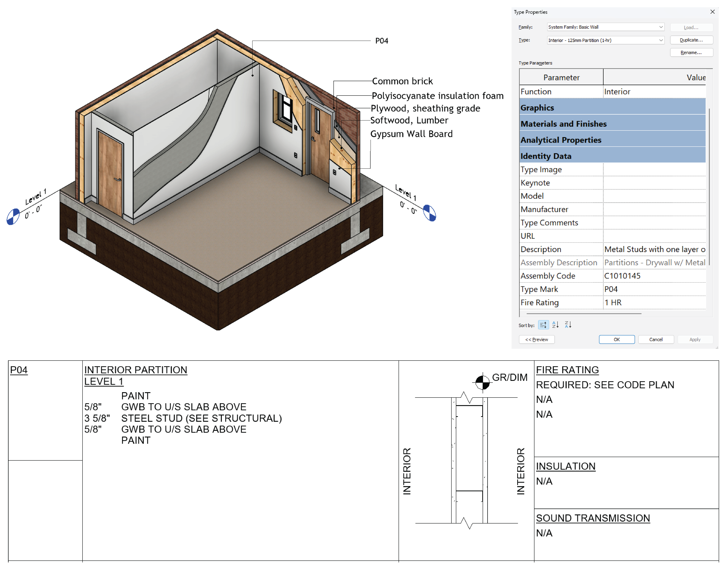
Task: Select the Gypsum Wall Board label
Action: click(411, 134)
